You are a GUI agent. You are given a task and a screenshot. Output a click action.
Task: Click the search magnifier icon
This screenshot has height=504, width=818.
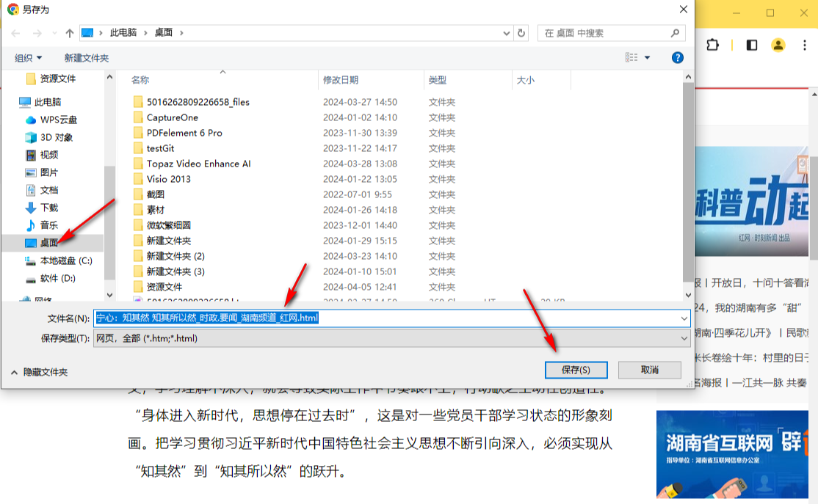tap(675, 33)
